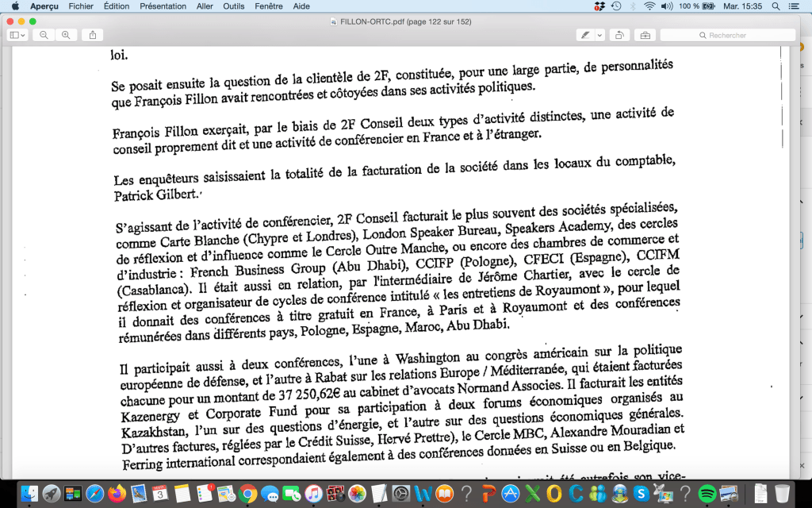
Task: Click the Share button in toolbar
Action: 93,36
